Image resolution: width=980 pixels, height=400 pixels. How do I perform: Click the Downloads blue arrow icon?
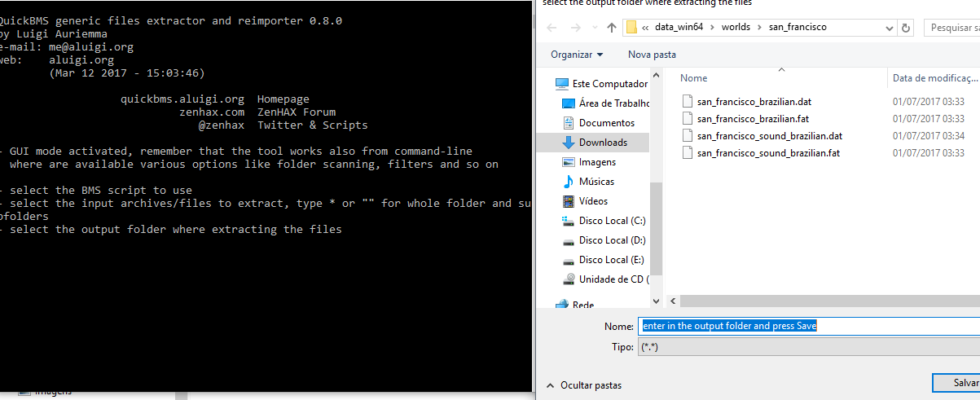pos(569,143)
